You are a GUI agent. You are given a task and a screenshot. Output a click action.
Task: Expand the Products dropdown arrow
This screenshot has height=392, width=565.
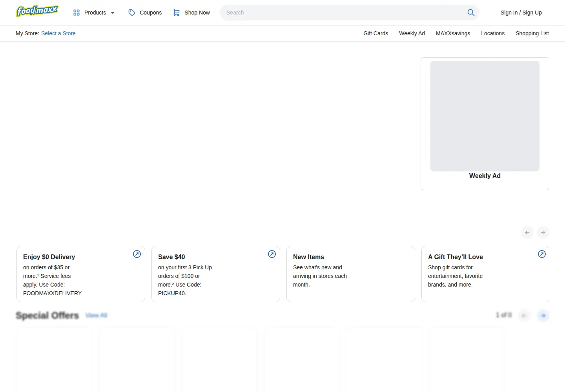point(113,13)
